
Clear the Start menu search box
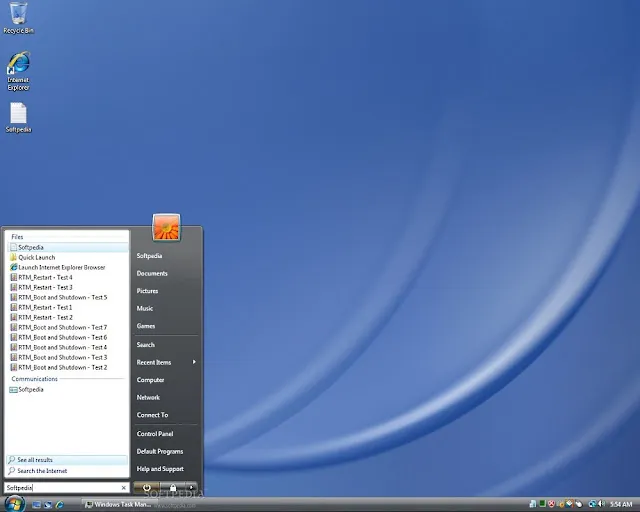click(x=124, y=488)
